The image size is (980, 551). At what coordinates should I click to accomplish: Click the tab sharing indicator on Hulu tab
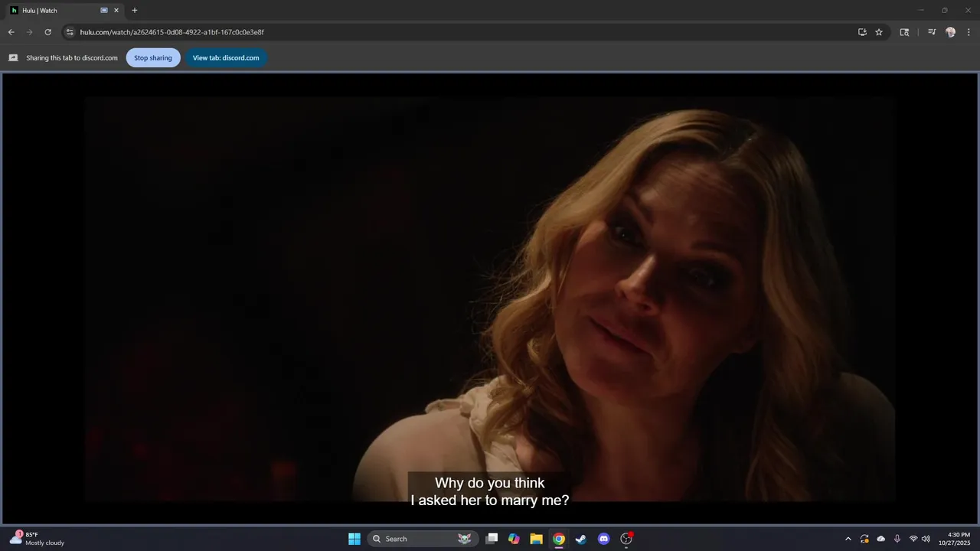(x=104, y=11)
